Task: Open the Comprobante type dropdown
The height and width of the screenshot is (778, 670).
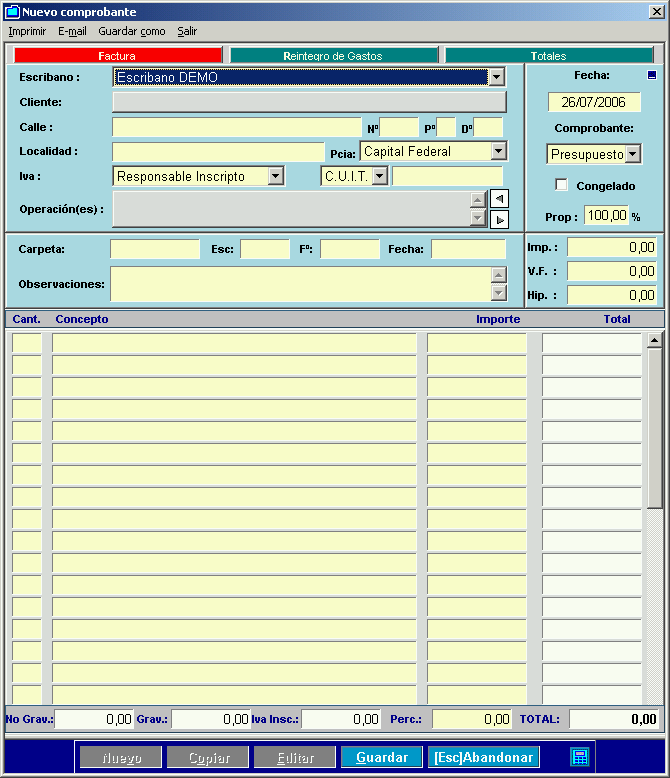Action: pyautogui.click(x=632, y=154)
